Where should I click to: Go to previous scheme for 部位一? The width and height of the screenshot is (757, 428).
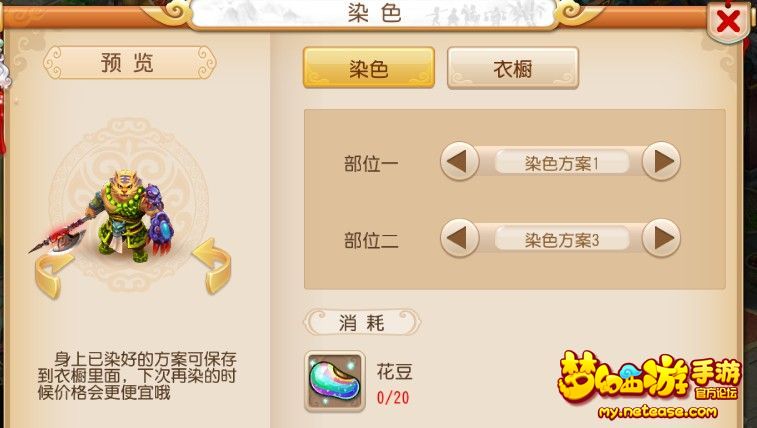point(459,161)
